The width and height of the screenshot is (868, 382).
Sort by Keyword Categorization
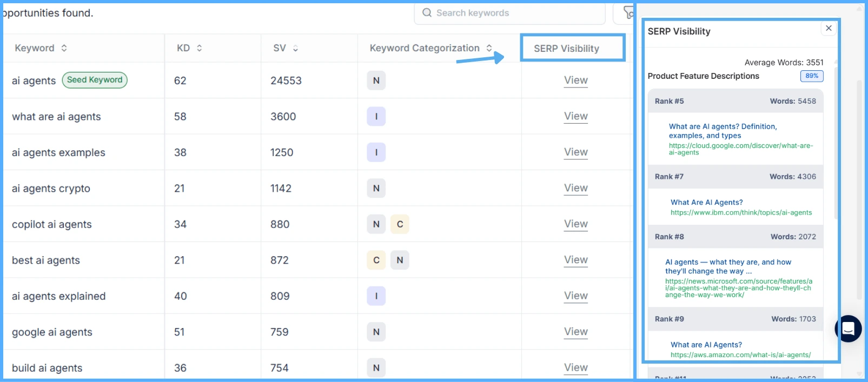click(489, 48)
